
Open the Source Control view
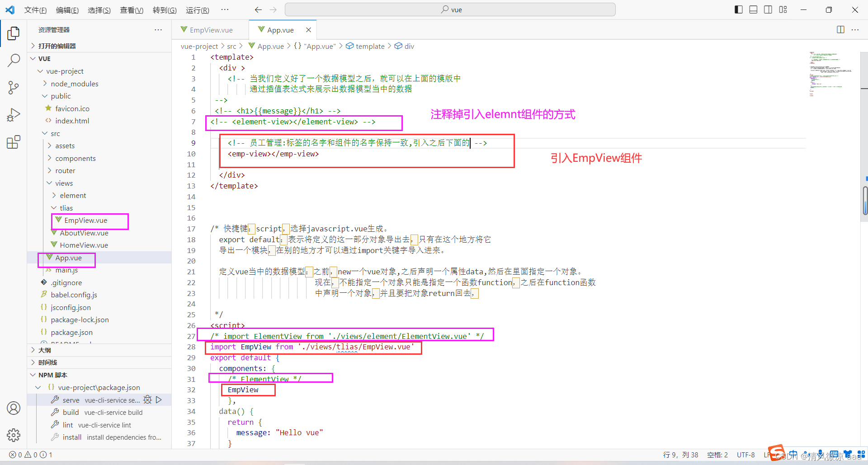click(x=14, y=87)
